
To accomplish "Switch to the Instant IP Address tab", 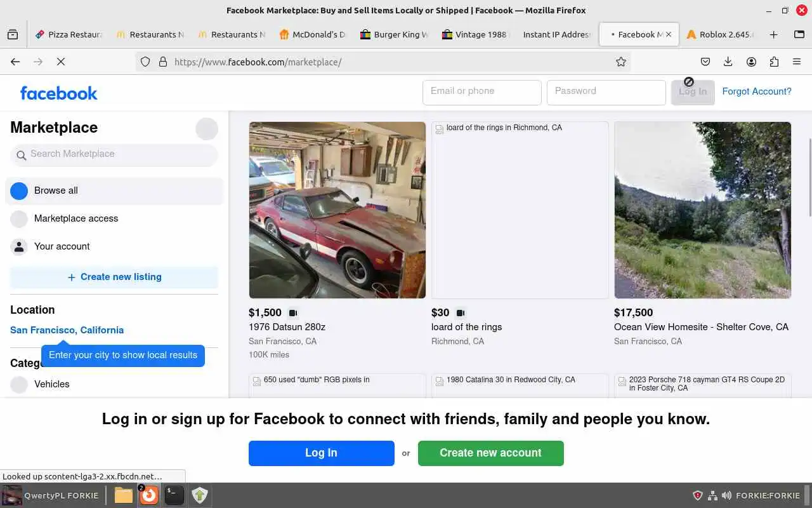I will (x=556, y=34).
